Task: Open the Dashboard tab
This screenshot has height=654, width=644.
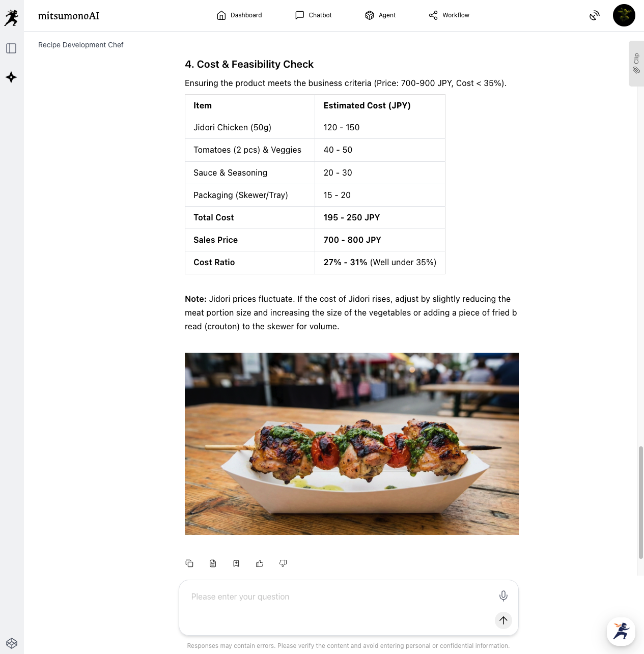Action: (239, 15)
